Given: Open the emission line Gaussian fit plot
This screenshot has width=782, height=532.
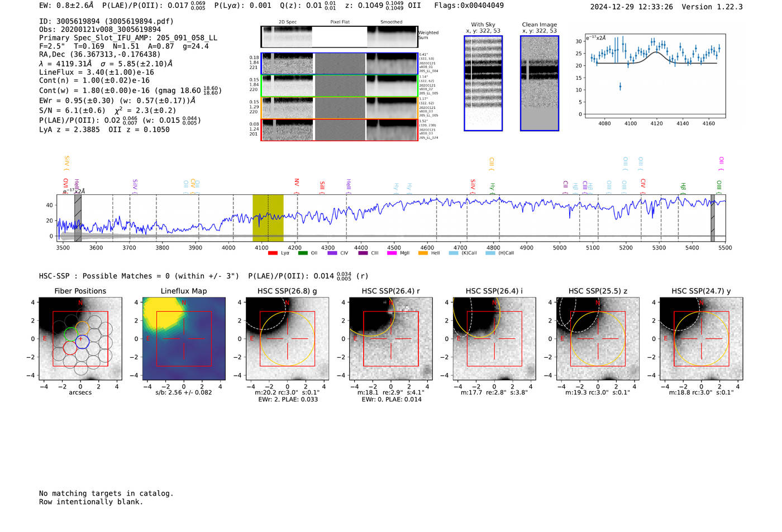Looking at the screenshot, I should 655,75.
